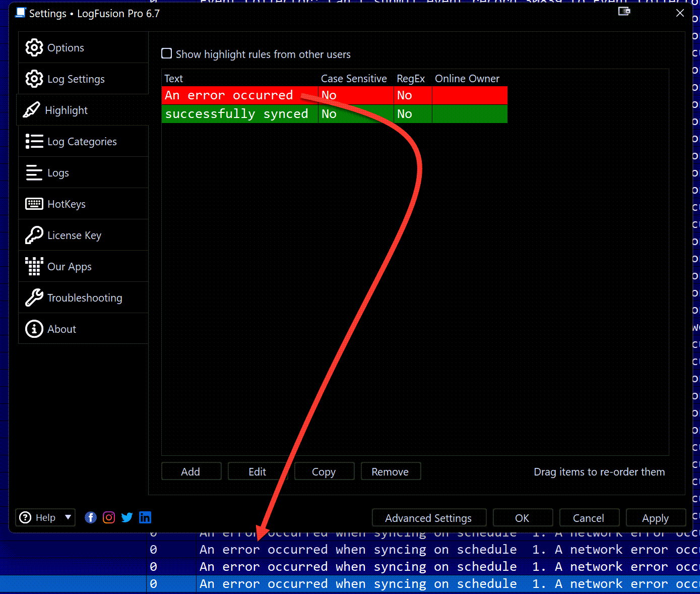Click the key icon for License Key
Image resolution: width=700 pixels, height=594 pixels.
tap(34, 235)
